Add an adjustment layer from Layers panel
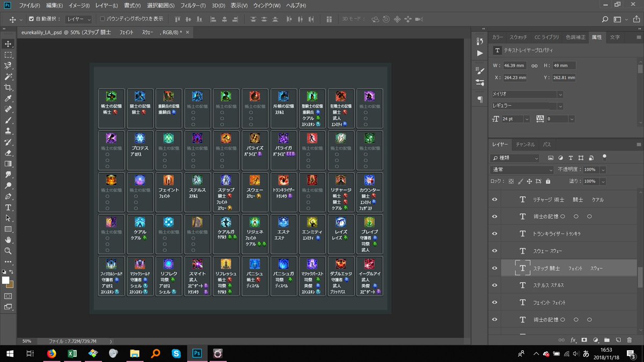 [x=596, y=340]
